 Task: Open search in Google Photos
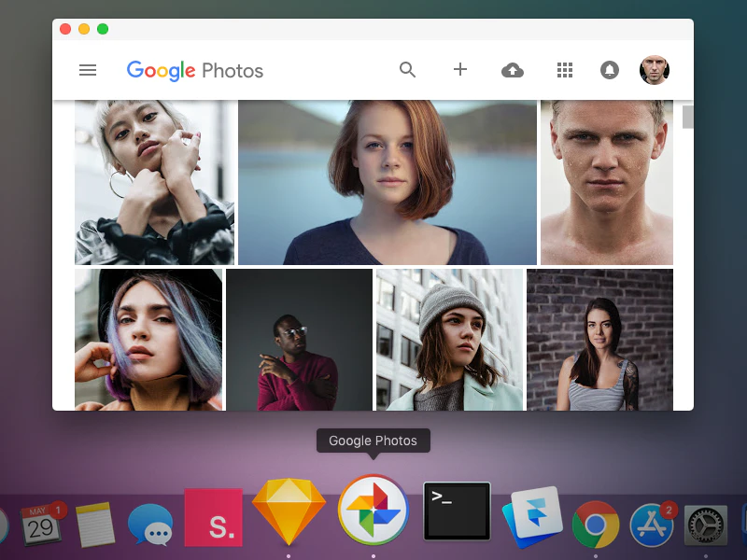[x=408, y=70]
